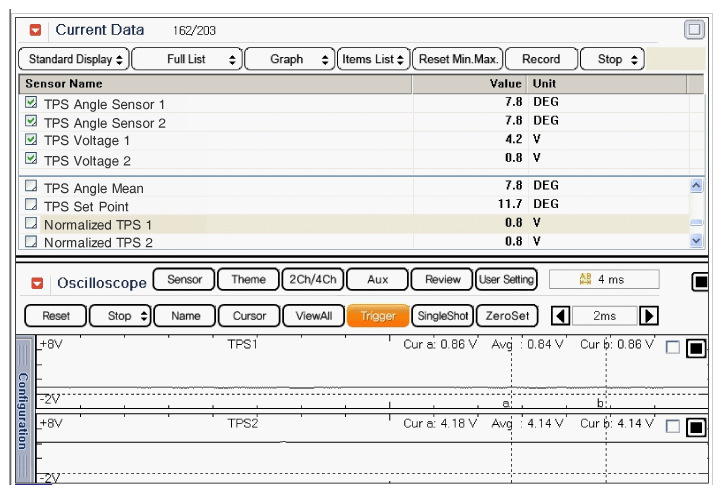
Task: Tick the TPS1 channel white checkbox
Action: pos(673,347)
